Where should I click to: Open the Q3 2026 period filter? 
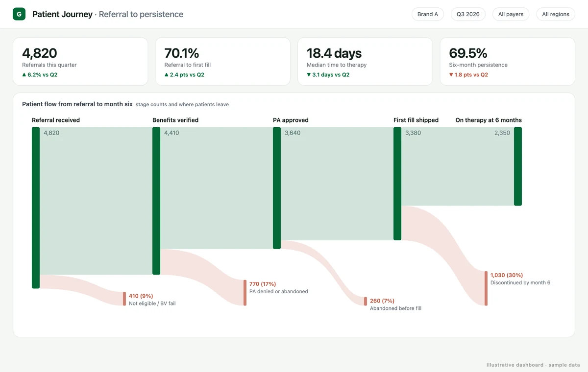(x=468, y=14)
